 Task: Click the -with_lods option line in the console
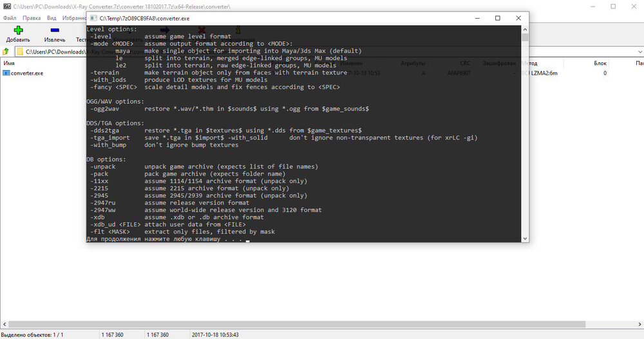click(178, 80)
